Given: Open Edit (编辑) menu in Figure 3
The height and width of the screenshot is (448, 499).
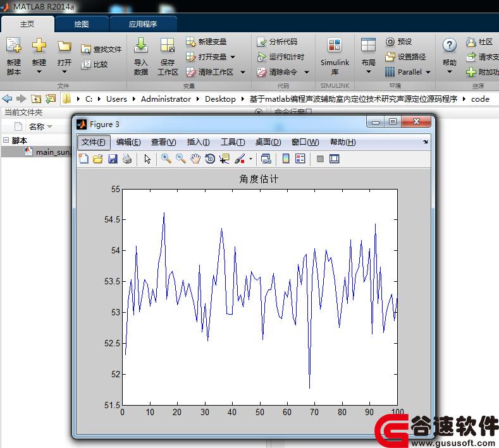Looking at the screenshot, I should click(128, 142).
